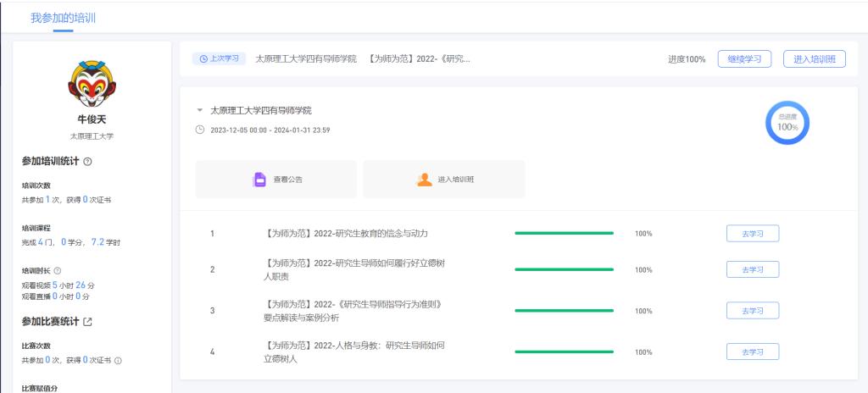This screenshot has height=393, width=868.
Task: Click the question icon next to 培训时长
Action: [58, 270]
